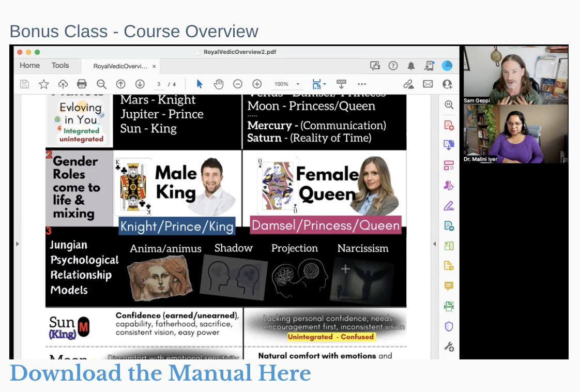
Task: Click the print icon
Action: (x=82, y=84)
